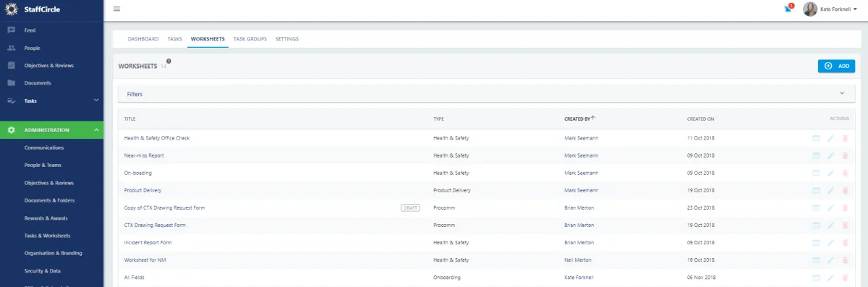Open the hamburger menu icon
868x287 pixels.
point(117,9)
